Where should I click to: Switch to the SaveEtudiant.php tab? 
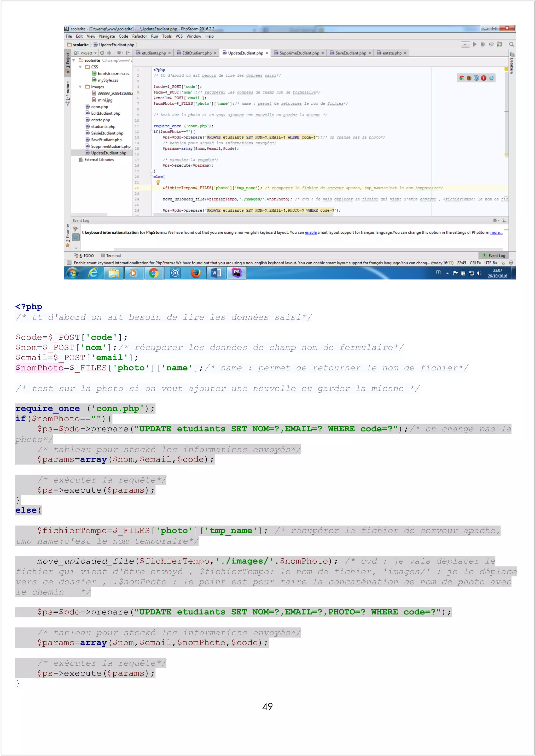(x=351, y=53)
